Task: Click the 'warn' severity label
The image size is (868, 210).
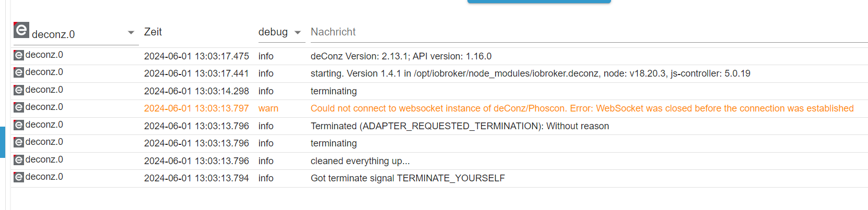Action: (268, 108)
